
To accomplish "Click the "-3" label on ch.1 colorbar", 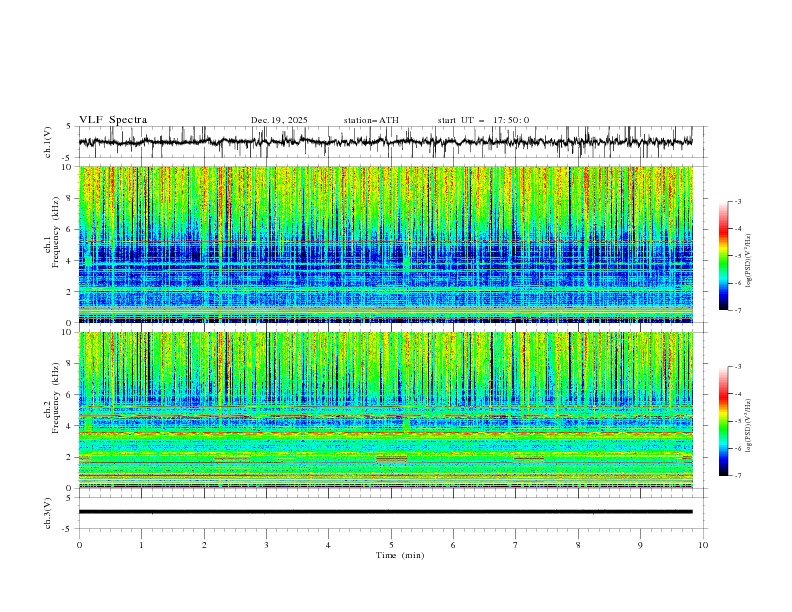I will click(x=737, y=201).
